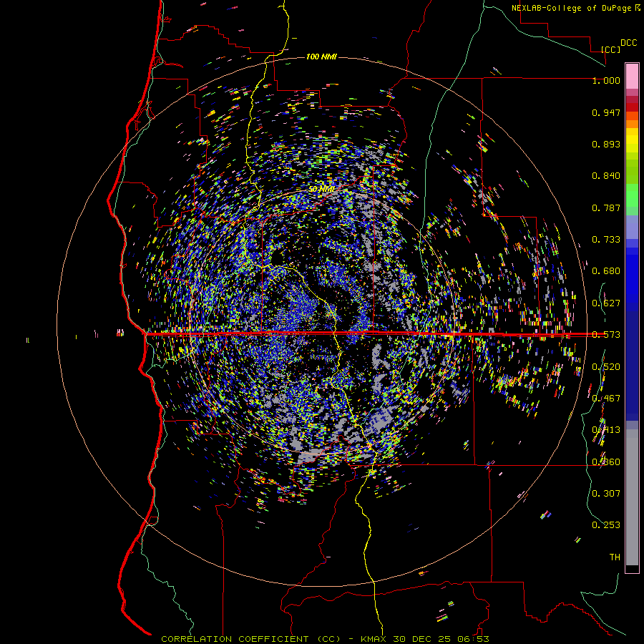Screen dimensions: 644x644
Task: Select the 1.000 scale value
Action: (x=606, y=80)
